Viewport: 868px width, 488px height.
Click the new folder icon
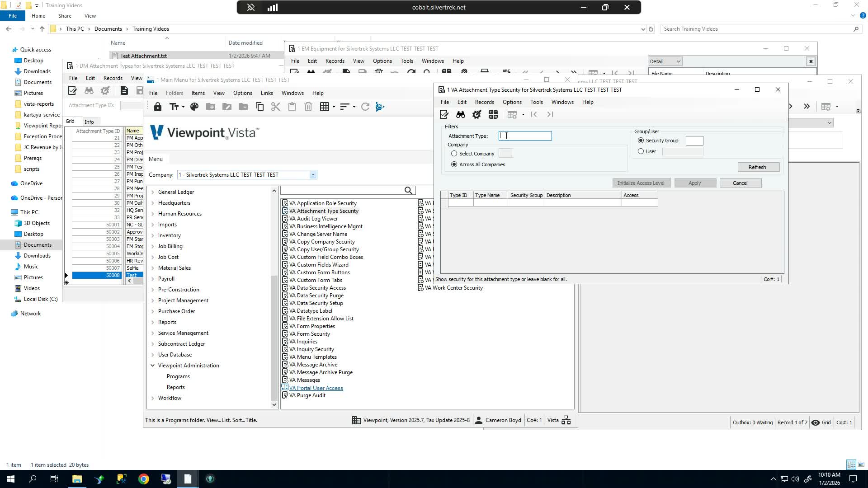211,107
